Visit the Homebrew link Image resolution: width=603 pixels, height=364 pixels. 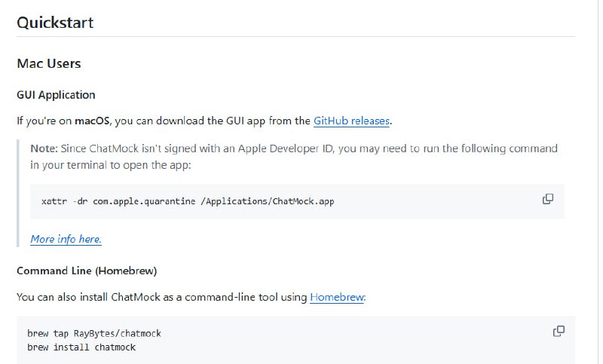tap(337, 297)
